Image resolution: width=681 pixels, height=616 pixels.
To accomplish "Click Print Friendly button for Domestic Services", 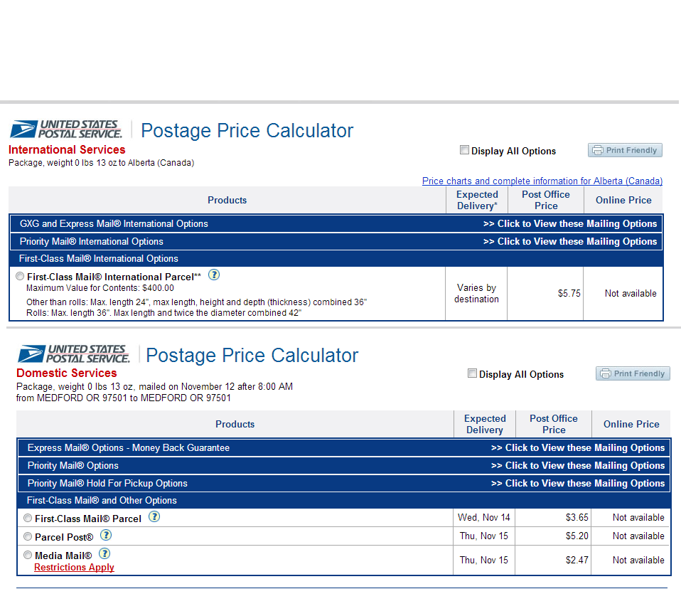I will click(x=633, y=373).
